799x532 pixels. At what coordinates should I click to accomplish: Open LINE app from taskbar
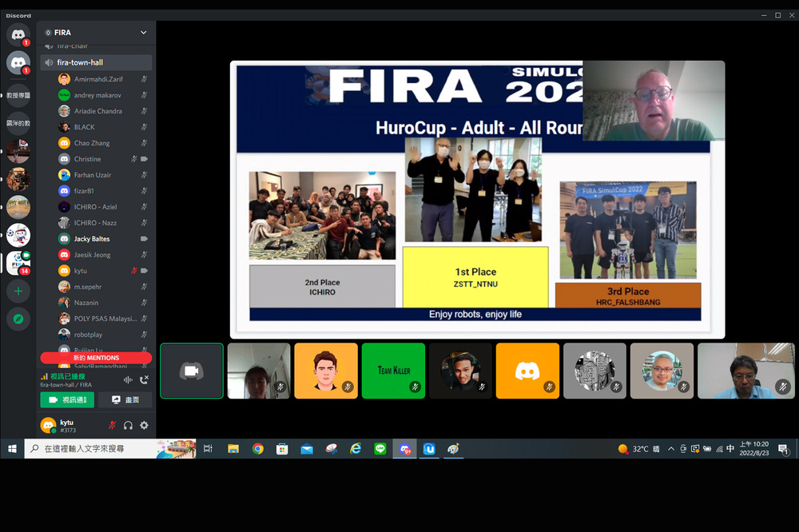380,448
